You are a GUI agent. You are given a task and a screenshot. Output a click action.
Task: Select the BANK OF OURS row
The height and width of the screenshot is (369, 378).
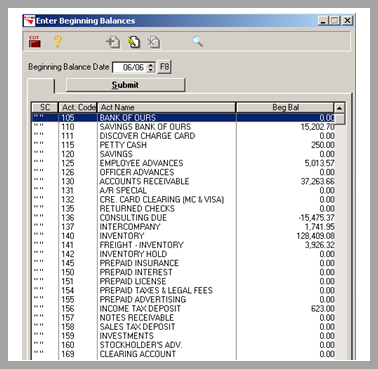pyautogui.click(x=183, y=117)
